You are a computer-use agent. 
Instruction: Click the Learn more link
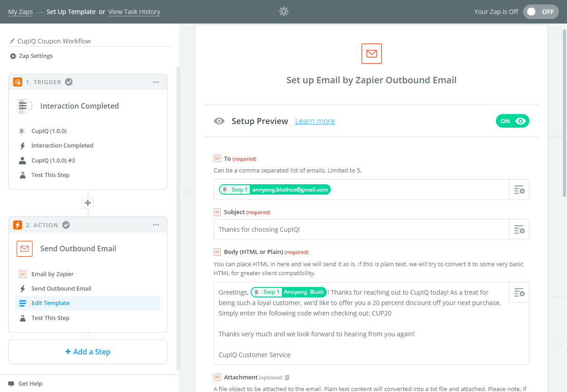click(315, 121)
